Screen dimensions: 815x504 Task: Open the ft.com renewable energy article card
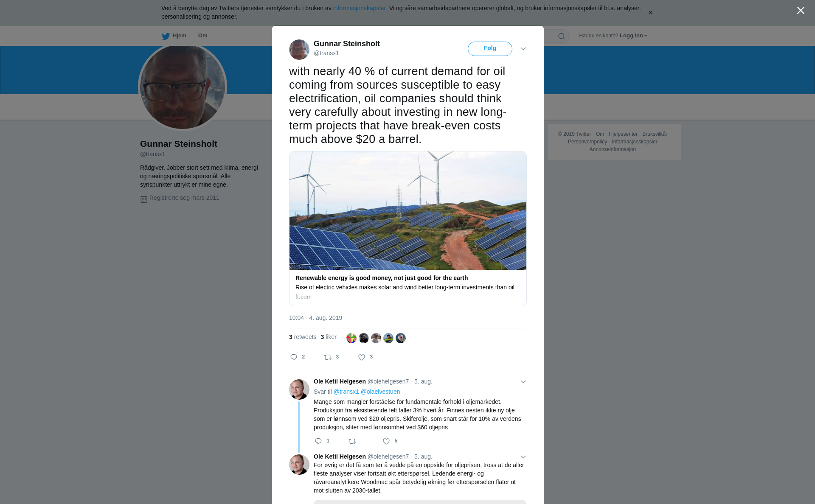(407, 228)
